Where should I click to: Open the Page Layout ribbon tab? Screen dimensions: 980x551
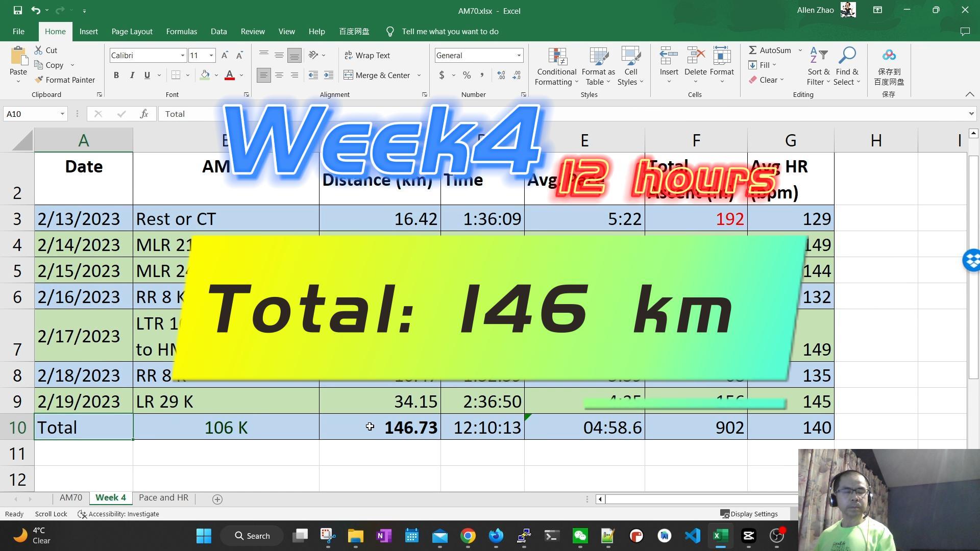pyautogui.click(x=132, y=32)
